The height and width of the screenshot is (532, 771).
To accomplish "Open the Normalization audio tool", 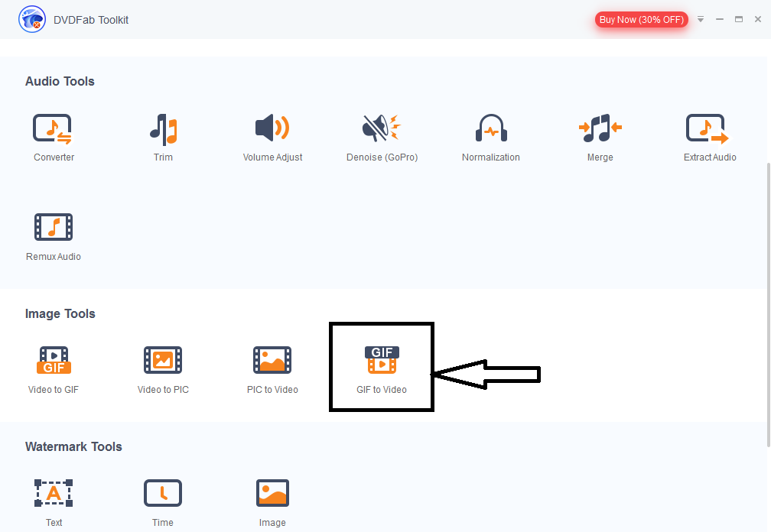I will point(490,138).
